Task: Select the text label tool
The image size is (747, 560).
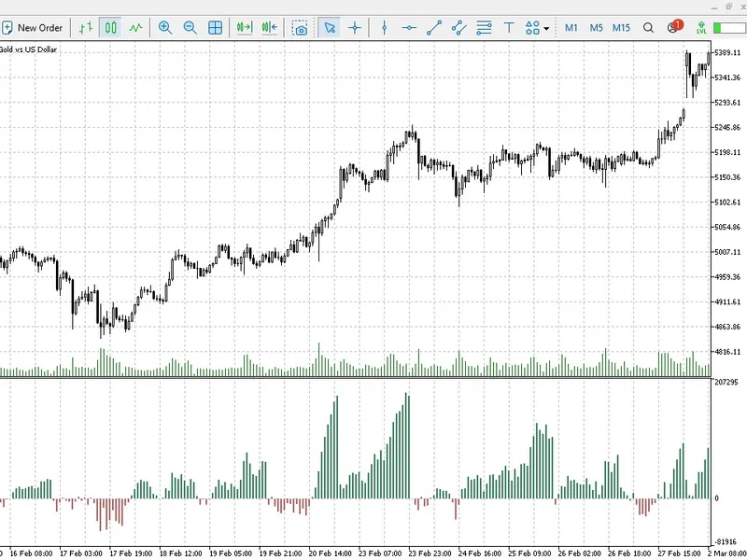Action: 509,28
